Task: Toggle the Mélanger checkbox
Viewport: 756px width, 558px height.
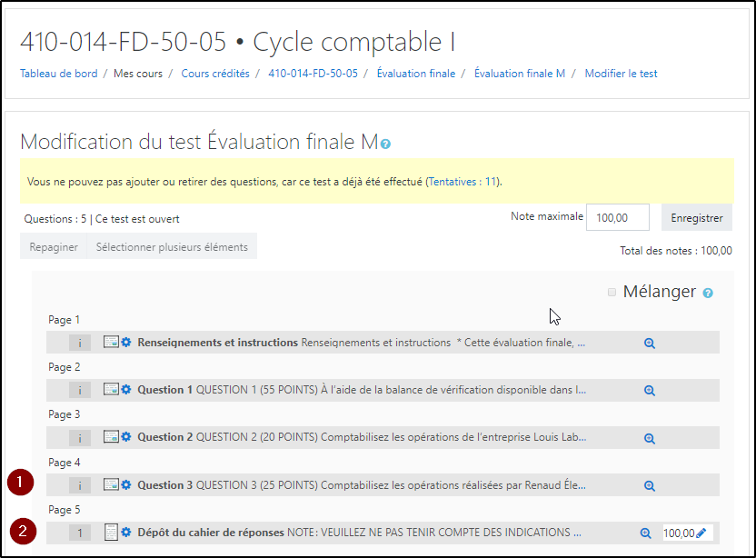Action: 612,292
